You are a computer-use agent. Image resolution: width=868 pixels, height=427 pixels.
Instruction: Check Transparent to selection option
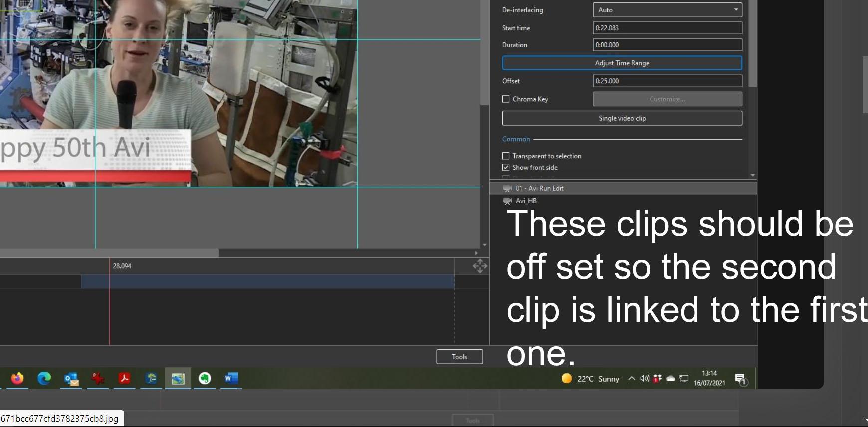506,156
